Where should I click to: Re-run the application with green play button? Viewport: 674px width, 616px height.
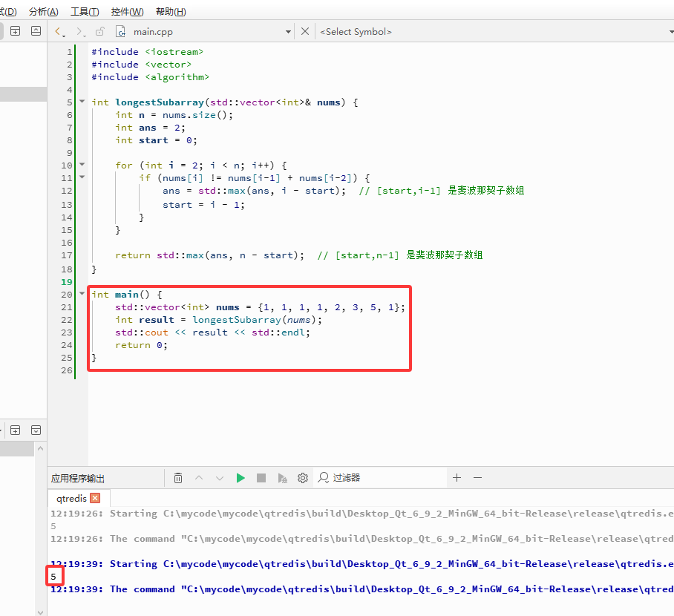[241, 478]
